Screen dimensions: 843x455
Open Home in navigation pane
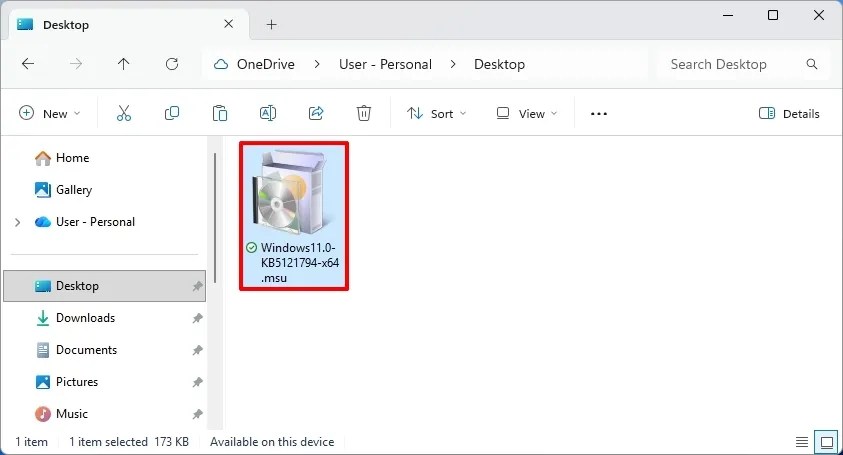pyautogui.click(x=72, y=158)
